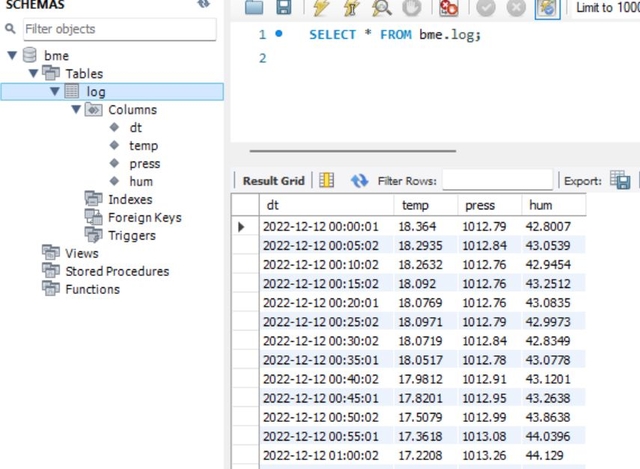Refresh the result grid data icon
Image resolution: width=640 pixels, height=469 pixels.
point(359,180)
